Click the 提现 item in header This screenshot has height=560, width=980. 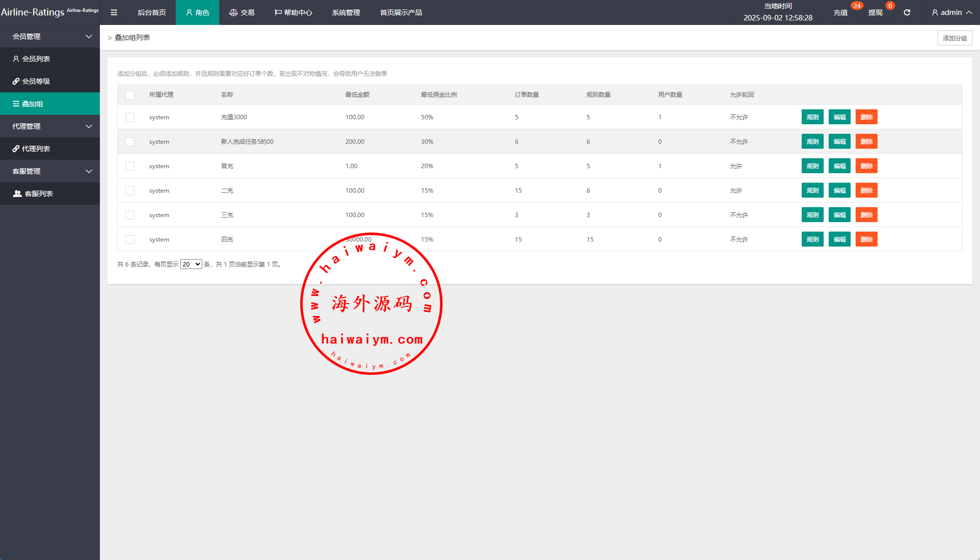[875, 12]
